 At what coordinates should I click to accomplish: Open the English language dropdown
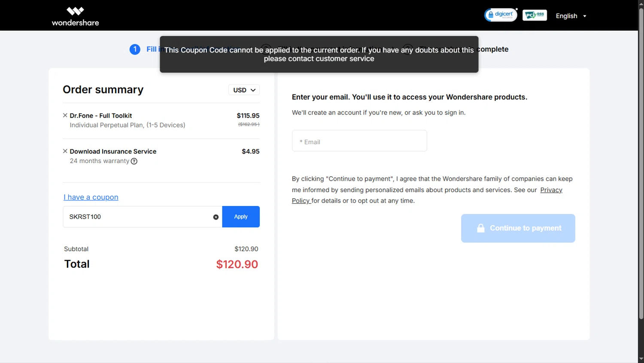tap(571, 16)
